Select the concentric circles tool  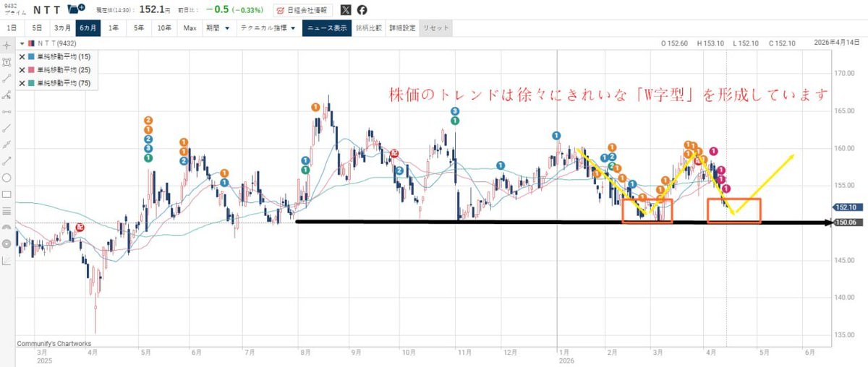(7, 244)
